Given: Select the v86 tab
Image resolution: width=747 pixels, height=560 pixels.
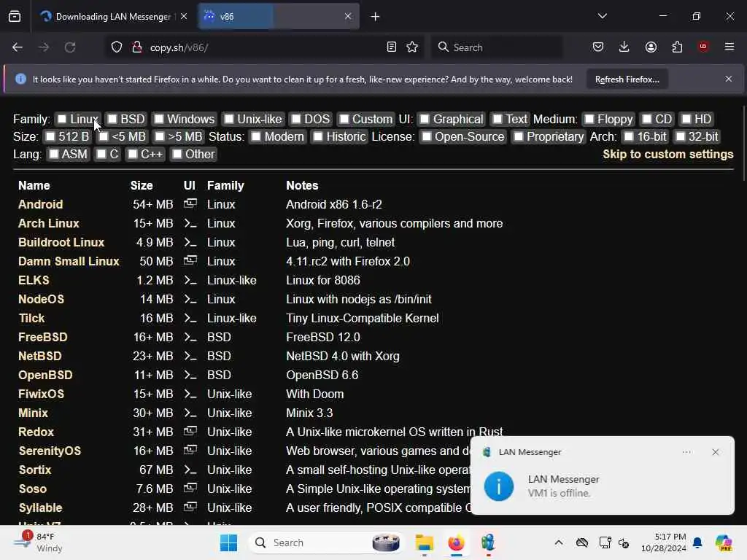Looking at the screenshot, I should [x=279, y=17].
